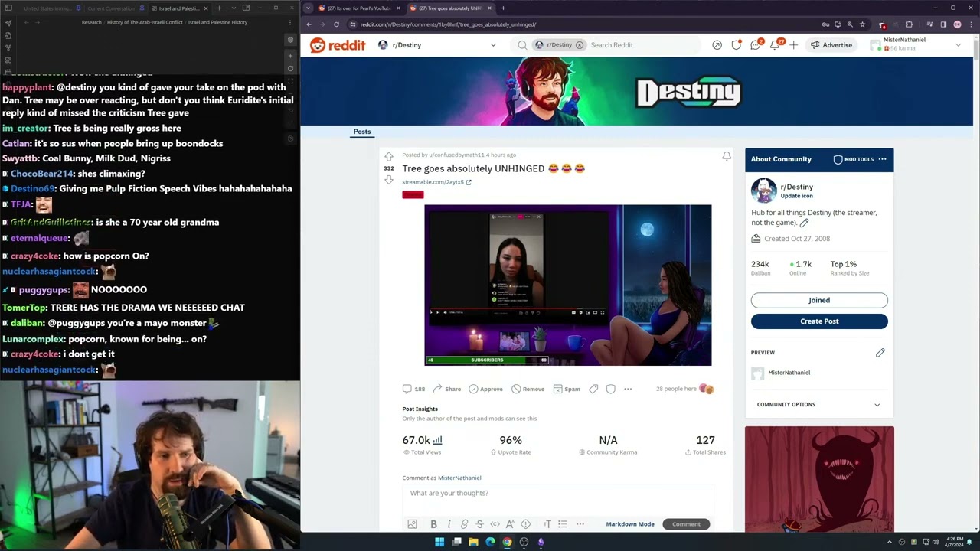Insert link in comment editor
The image size is (980, 551).
point(464,524)
